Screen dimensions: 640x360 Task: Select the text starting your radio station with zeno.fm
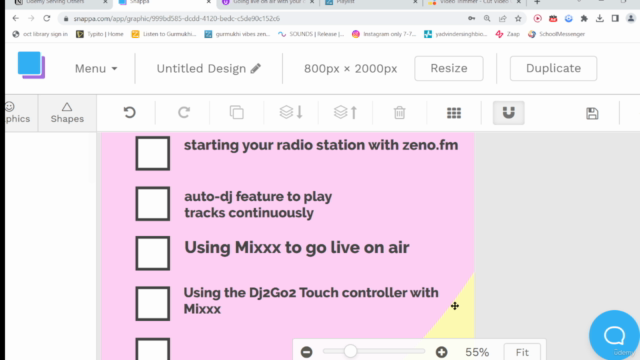[x=321, y=145]
